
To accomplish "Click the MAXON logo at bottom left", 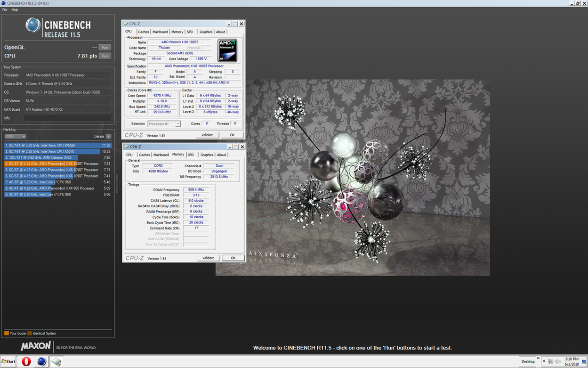I will [x=36, y=346].
